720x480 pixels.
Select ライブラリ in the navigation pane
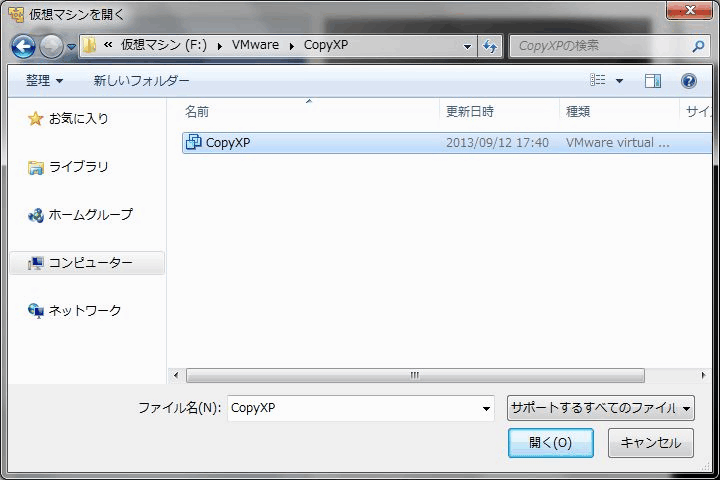(x=79, y=167)
